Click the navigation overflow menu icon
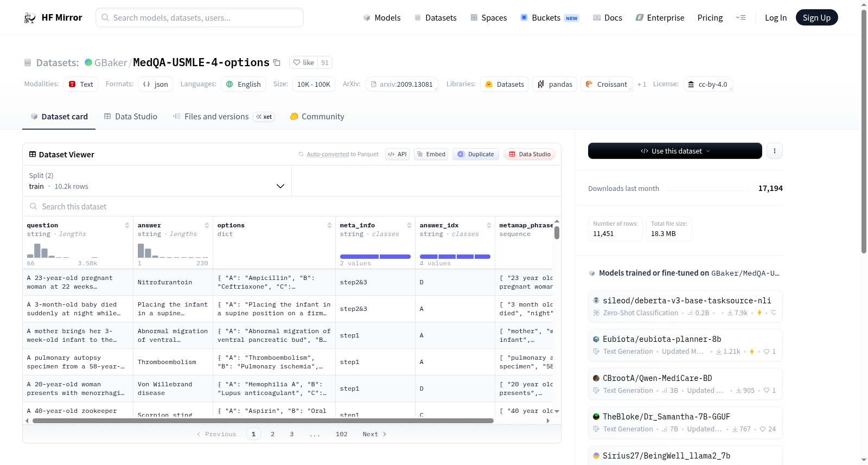868x465 pixels. [x=741, y=18]
